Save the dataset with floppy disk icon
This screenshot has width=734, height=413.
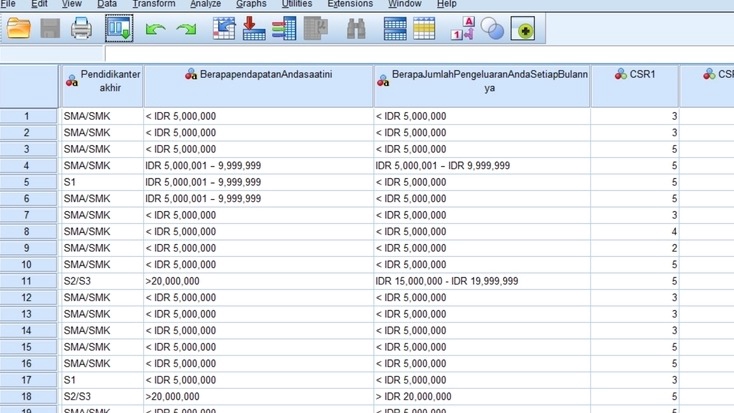click(x=50, y=29)
